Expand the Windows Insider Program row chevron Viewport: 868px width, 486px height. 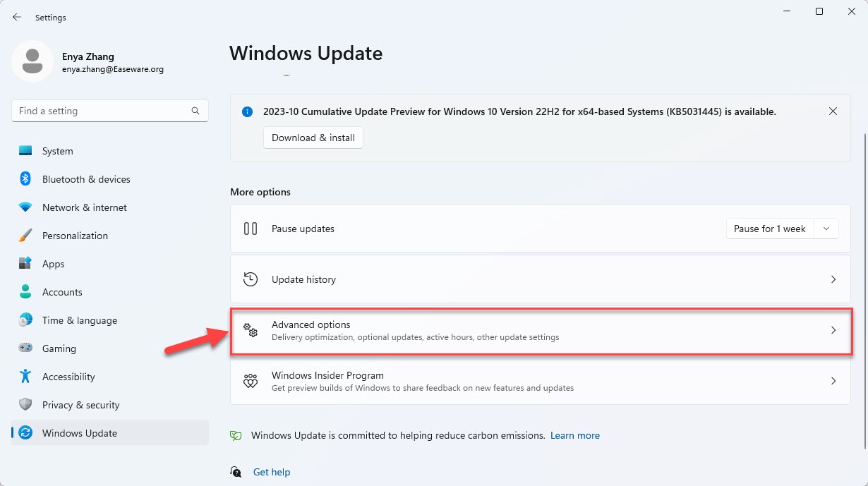click(x=833, y=381)
